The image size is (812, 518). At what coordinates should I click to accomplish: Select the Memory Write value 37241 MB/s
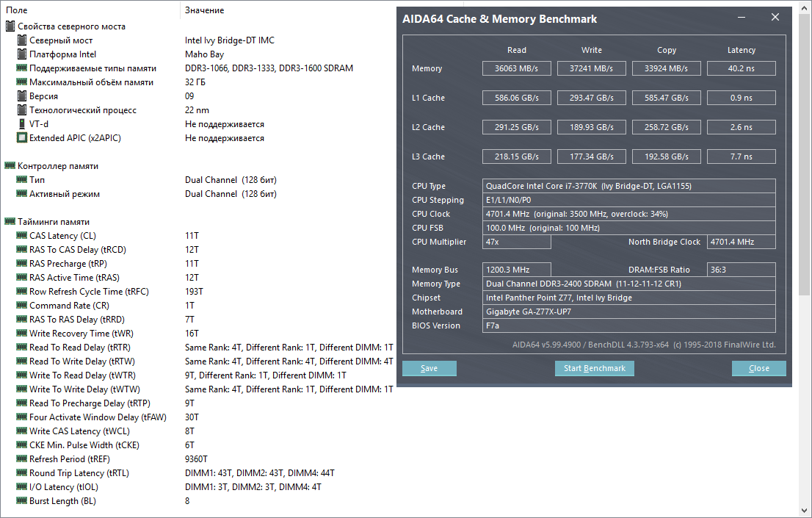point(592,68)
